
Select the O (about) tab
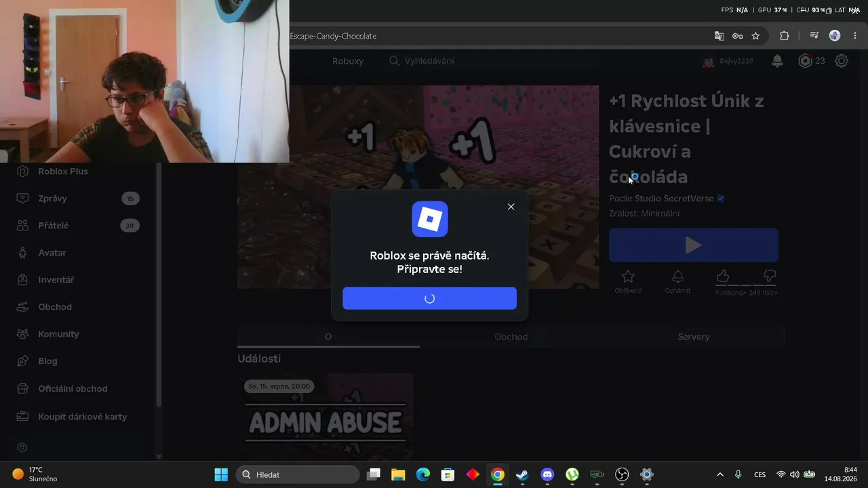(x=328, y=337)
